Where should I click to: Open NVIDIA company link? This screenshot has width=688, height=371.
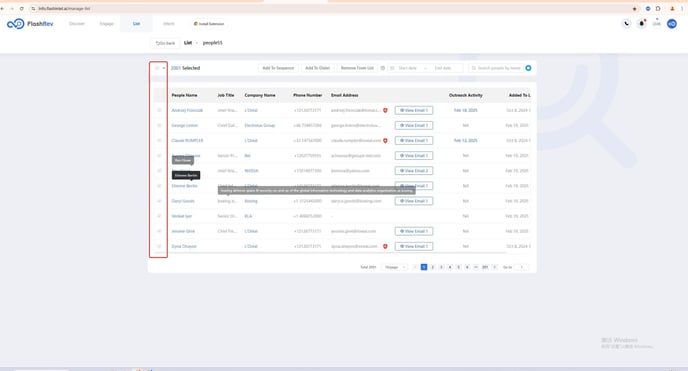(251, 171)
